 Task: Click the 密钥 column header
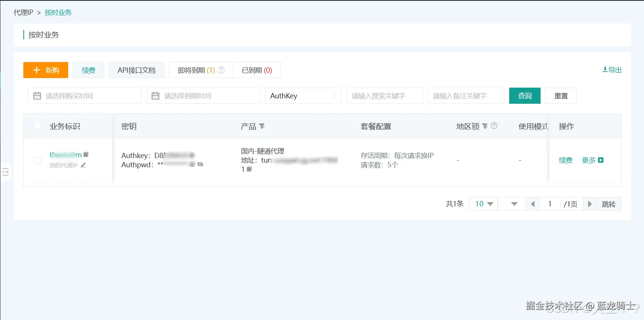[129, 126]
